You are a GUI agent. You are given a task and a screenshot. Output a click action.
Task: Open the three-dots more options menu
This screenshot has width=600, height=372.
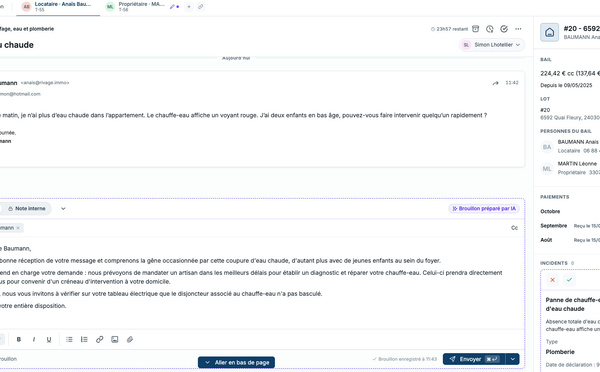[518, 29]
